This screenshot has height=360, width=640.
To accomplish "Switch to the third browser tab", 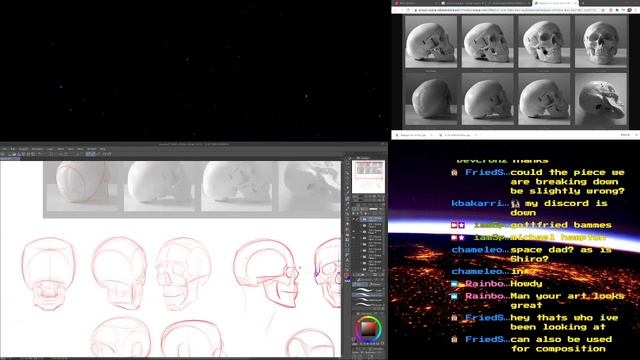I will point(508,3).
